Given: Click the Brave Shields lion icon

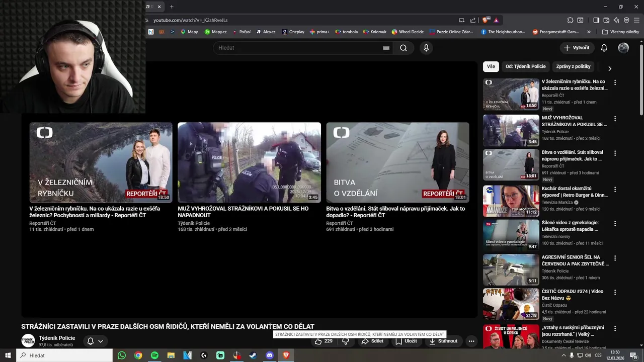Looking at the screenshot, I should pos(486,20).
